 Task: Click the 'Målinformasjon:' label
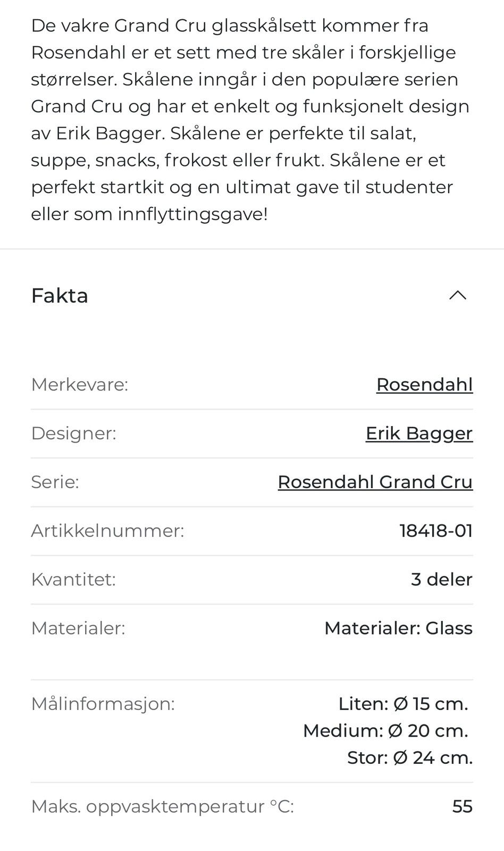coord(103,704)
